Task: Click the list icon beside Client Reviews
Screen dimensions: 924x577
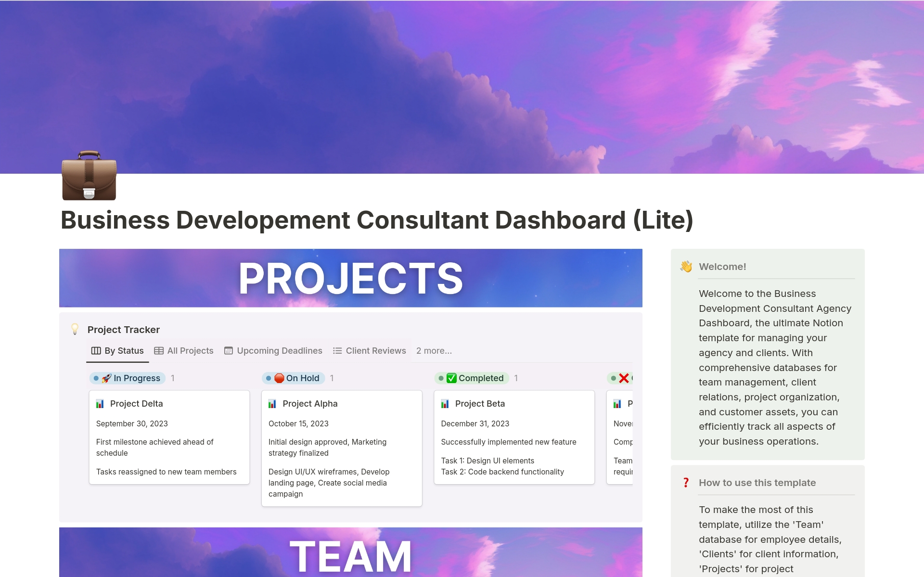Action: 337,350
